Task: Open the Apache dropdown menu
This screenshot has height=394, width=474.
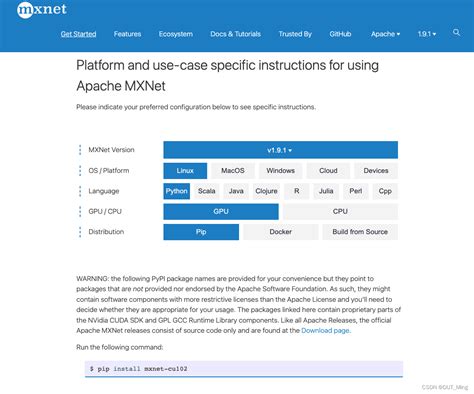Action: point(385,34)
